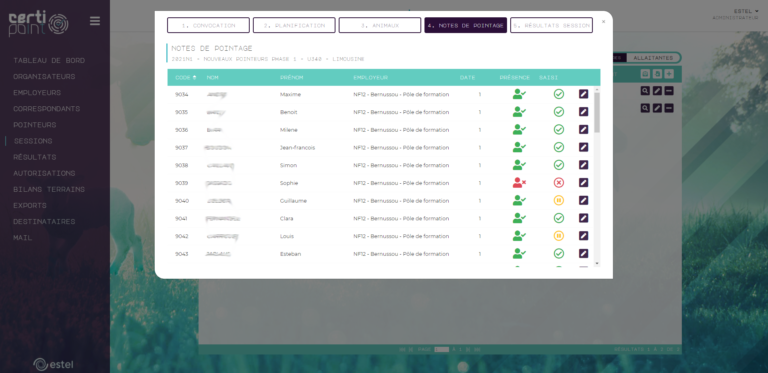This screenshot has height=373, width=768.
Task: Edit pointing notes for Simon row 9038
Action: 583,165
